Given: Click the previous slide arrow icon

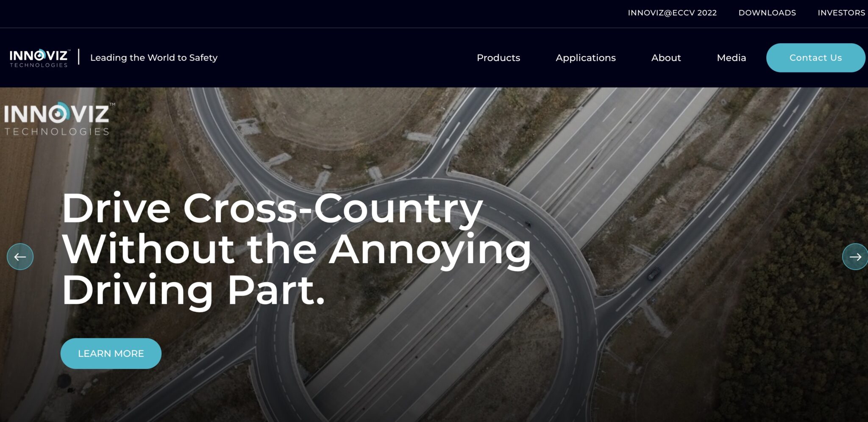Looking at the screenshot, I should [x=20, y=257].
